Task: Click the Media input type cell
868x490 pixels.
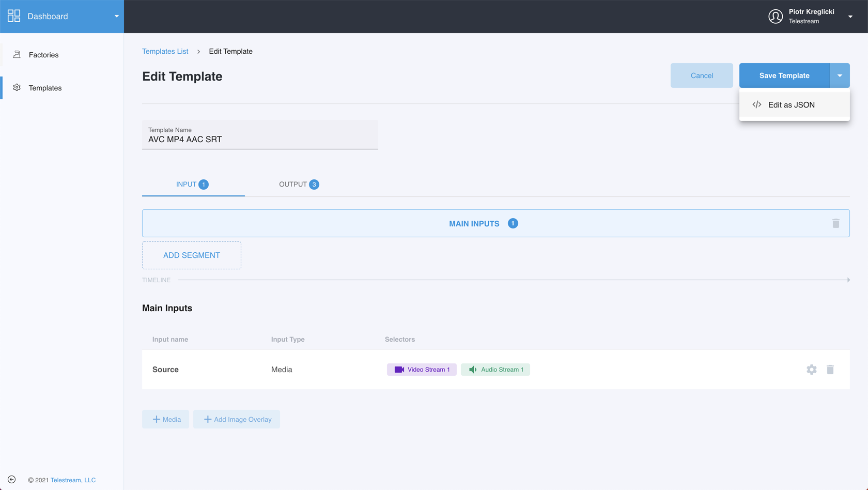Action: click(x=282, y=370)
